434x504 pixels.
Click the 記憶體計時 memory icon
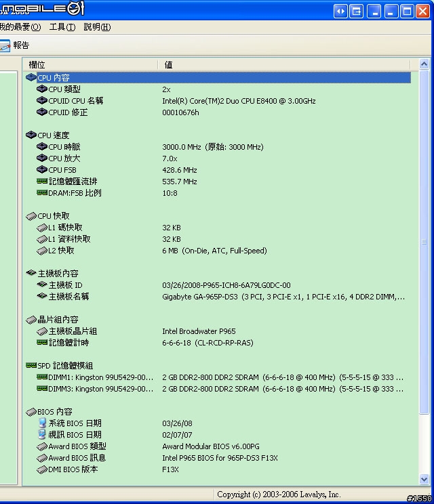pyautogui.click(x=42, y=343)
